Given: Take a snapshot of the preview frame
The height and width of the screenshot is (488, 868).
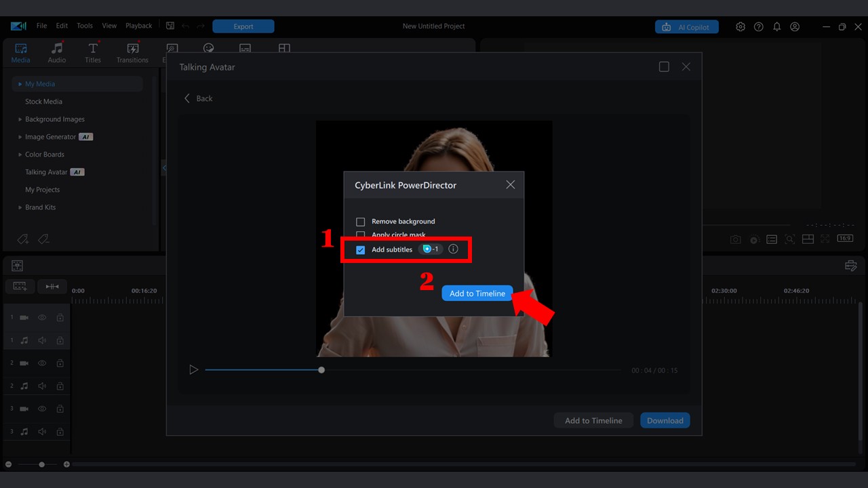Looking at the screenshot, I should pyautogui.click(x=735, y=239).
